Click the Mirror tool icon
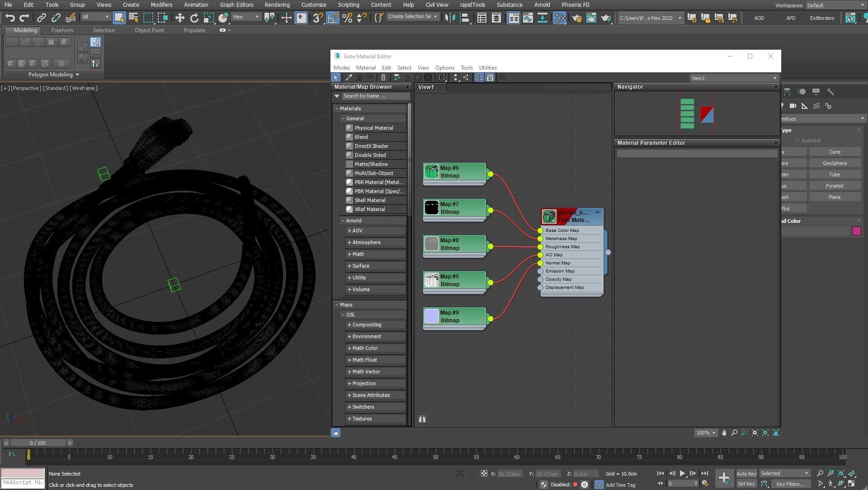The image size is (868, 490). (450, 18)
